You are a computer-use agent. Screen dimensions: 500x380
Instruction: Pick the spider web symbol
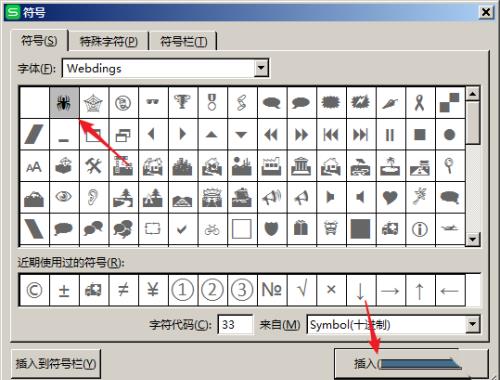94,103
